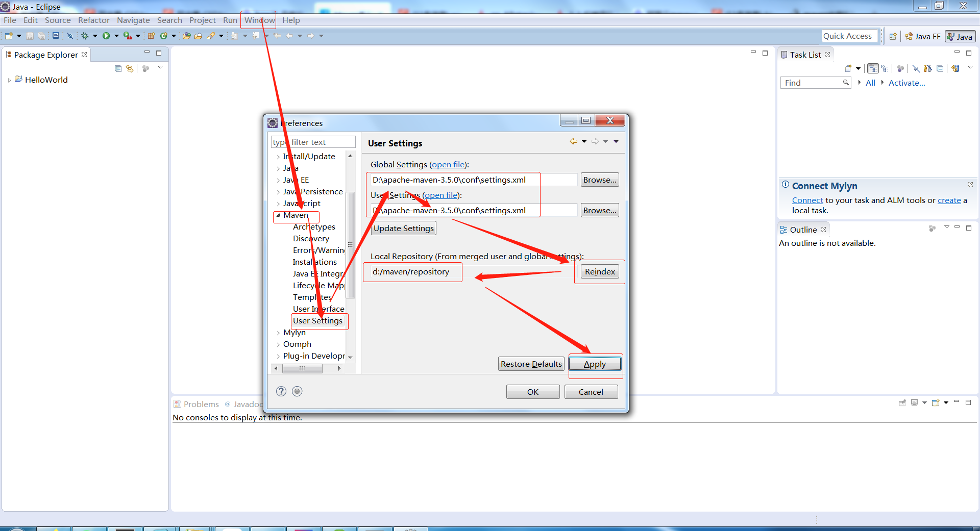This screenshot has height=531, width=980.
Task: Click the Update Settings button
Action: coord(404,228)
